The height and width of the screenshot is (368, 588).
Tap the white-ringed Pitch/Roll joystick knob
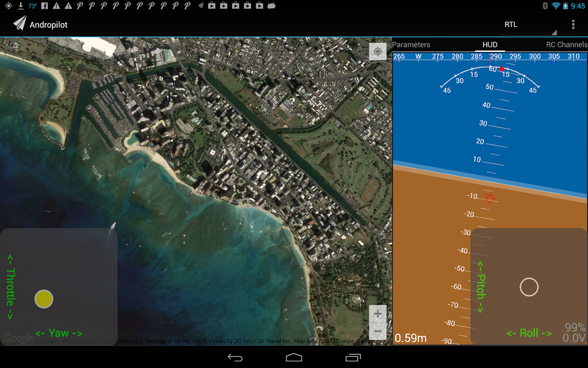coord(529,287)
